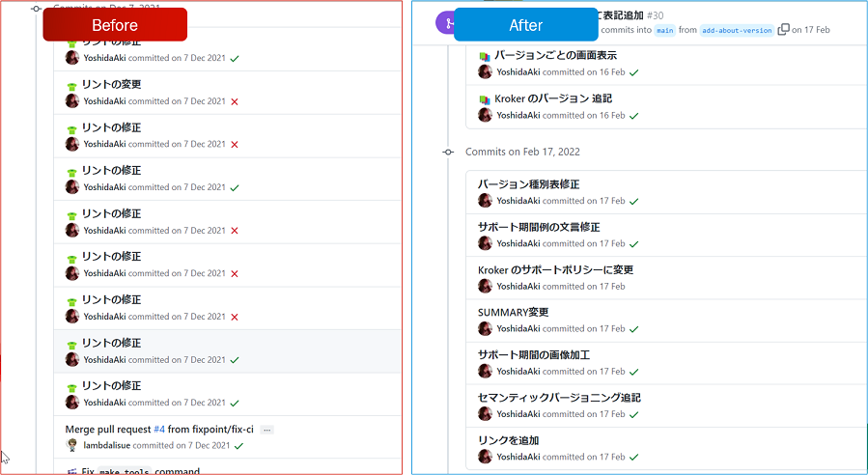
Task: Open the main branch label
Action: pos(665,30)
